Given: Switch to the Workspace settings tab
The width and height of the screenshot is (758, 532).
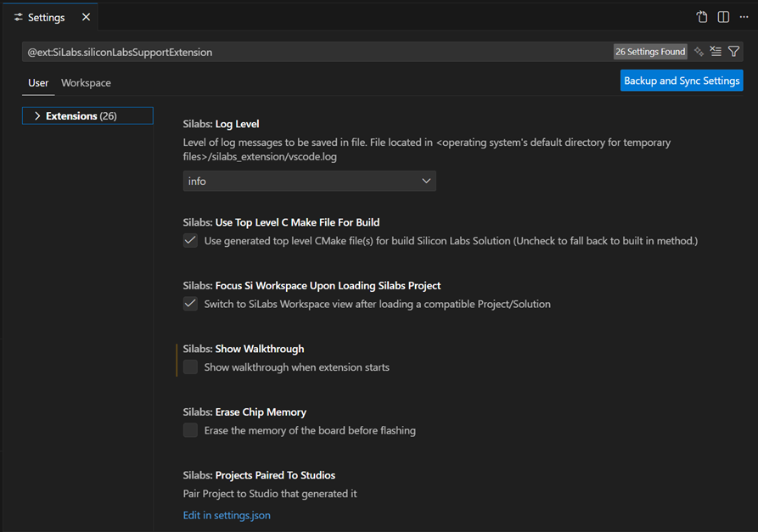Looking at the screenshot, I should coord(86,82).
